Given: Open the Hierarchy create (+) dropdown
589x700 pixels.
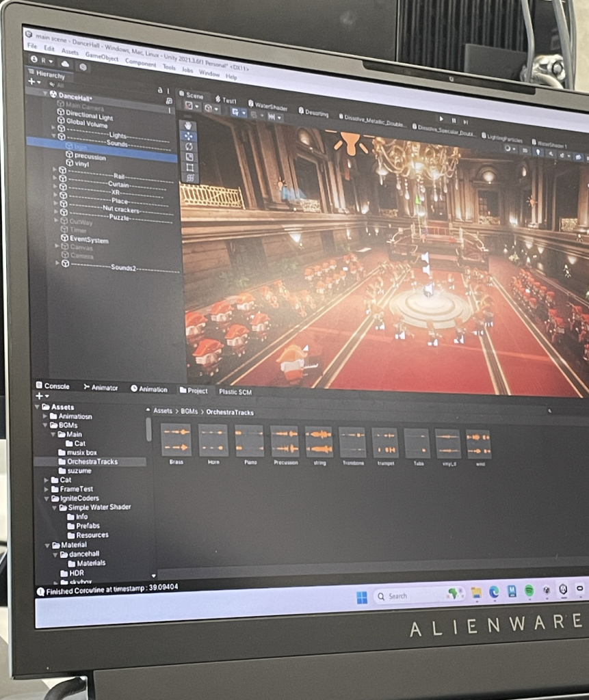Looking at the screenshot, I should pyautogui.click(x=34, y=82).
